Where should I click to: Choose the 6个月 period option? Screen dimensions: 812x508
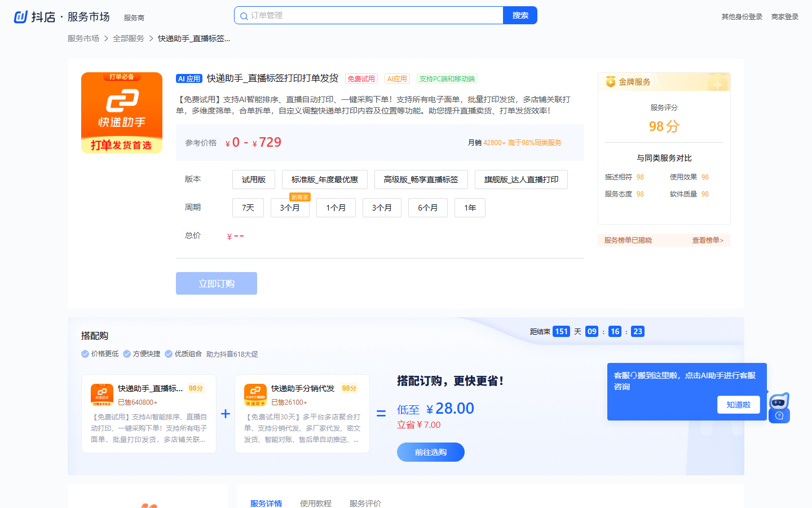click(x=428, y=208)
